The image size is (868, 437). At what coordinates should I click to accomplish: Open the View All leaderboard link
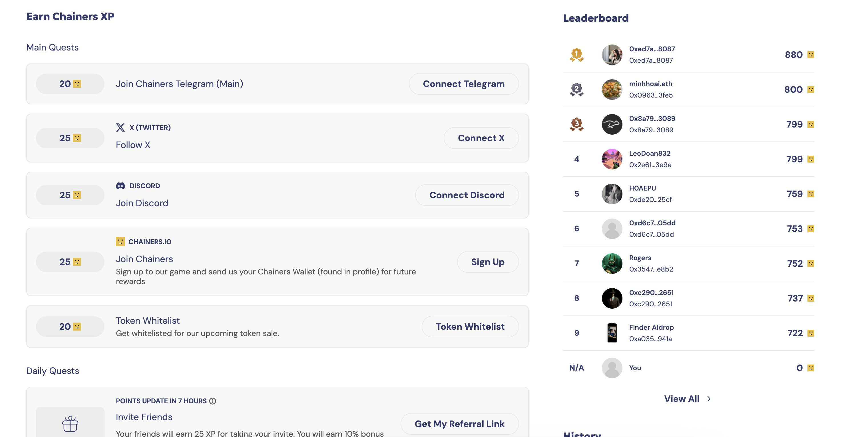pyautogui.click(x=681, y=398)
